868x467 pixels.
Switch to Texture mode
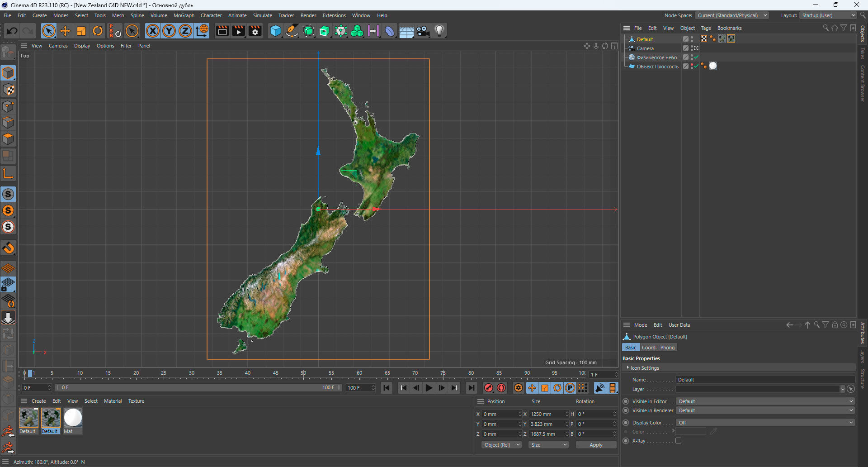click(x=8, y=90)
